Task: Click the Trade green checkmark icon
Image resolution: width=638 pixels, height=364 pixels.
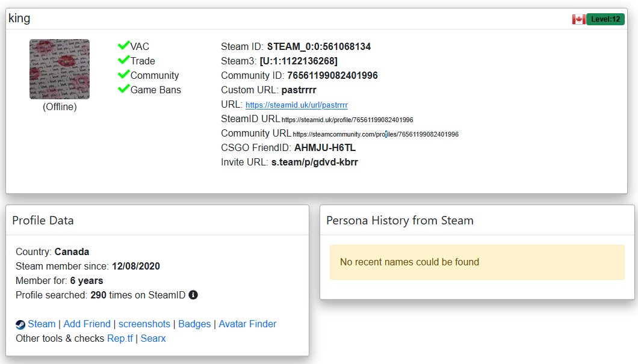Action: pos(124,60)
